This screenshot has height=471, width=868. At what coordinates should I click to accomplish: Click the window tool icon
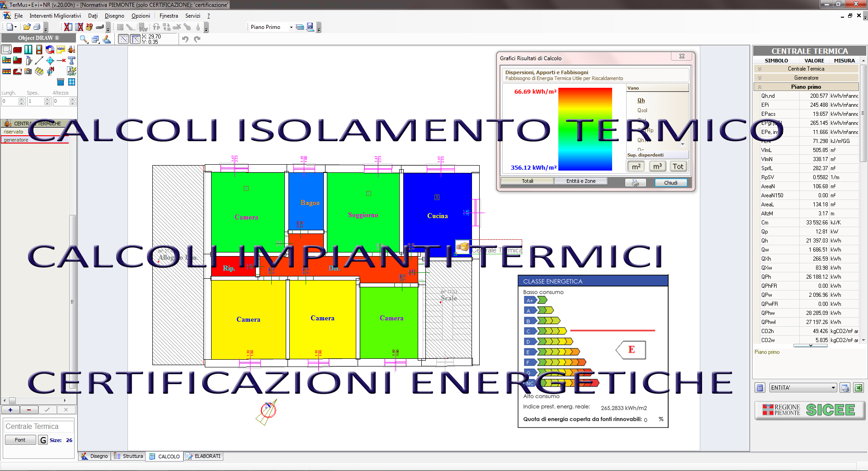[28, 50]
